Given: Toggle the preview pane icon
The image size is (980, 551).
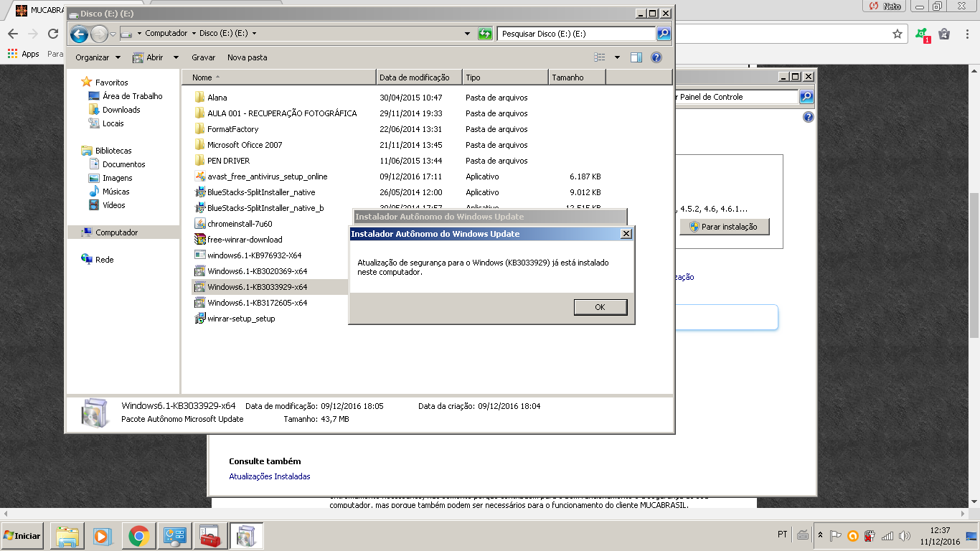Looking at the screenshot, I should 636,57.
